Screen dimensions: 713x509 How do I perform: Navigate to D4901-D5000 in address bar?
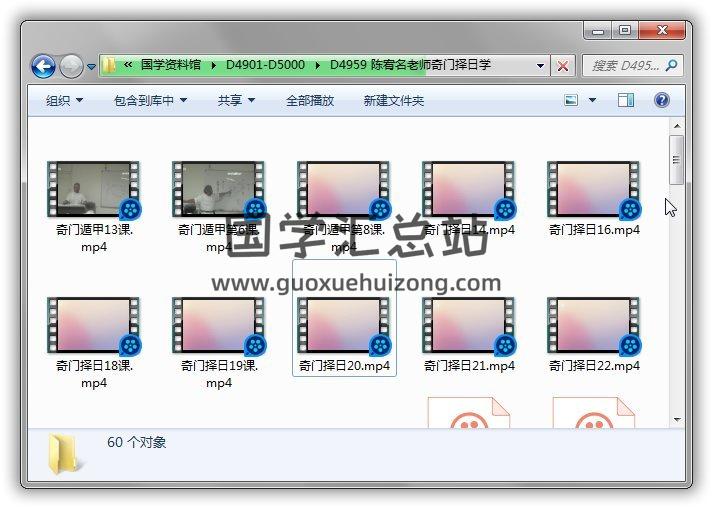tap(264, 65)
